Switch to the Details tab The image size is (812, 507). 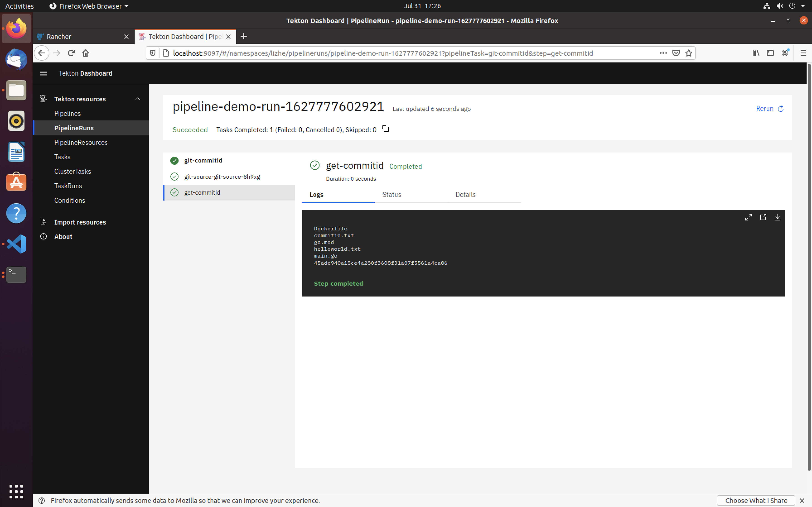(x=465, y=194)
